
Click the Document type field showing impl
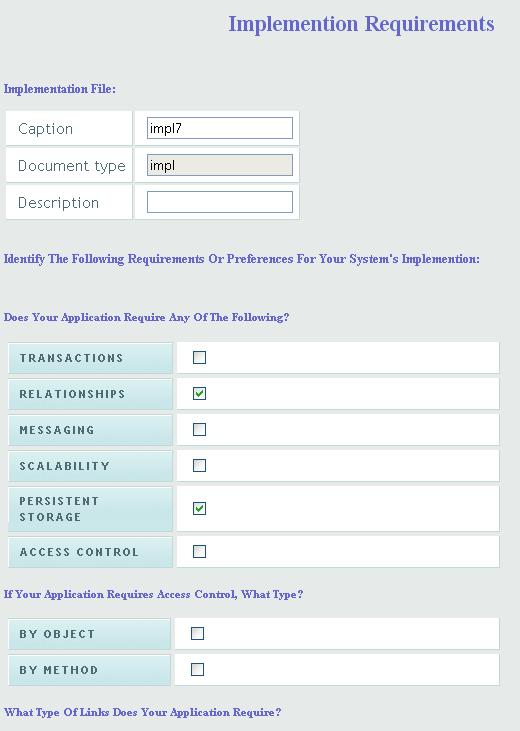[x=220, y=165]
